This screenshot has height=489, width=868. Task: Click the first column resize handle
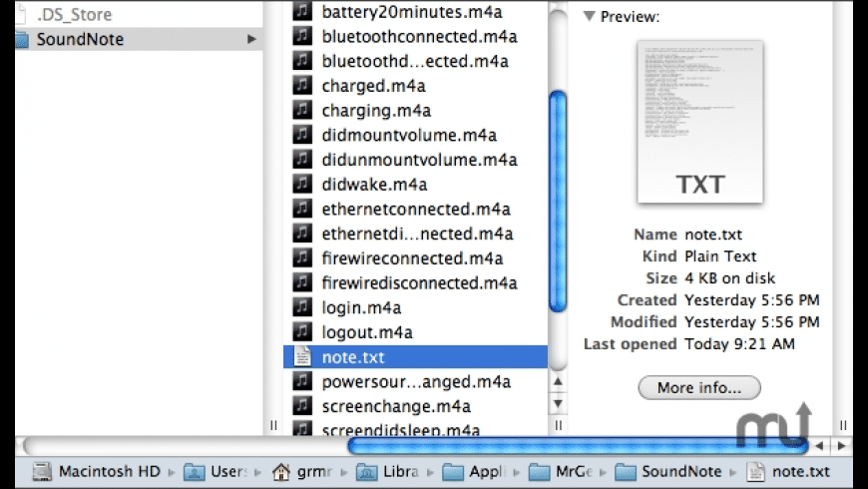tap(273, 425)
